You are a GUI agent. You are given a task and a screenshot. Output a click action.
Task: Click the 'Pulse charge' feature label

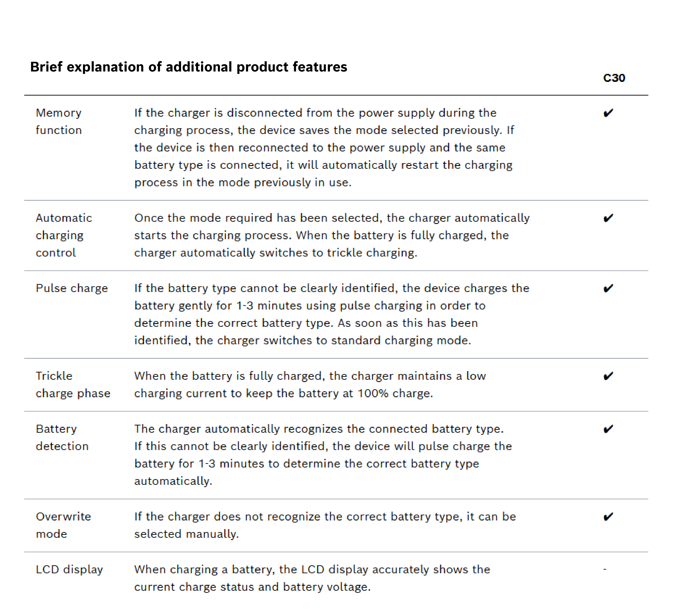click(72, 288)
